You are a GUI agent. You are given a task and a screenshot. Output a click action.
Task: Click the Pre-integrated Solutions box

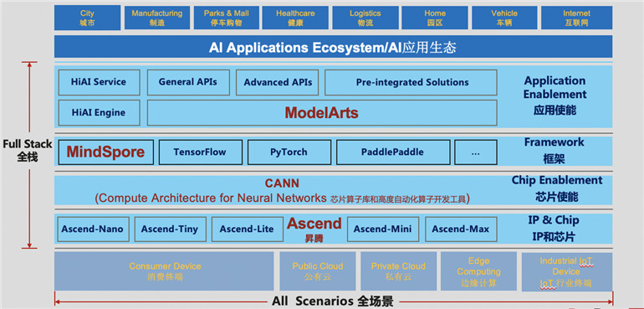[x=411, y=82]
